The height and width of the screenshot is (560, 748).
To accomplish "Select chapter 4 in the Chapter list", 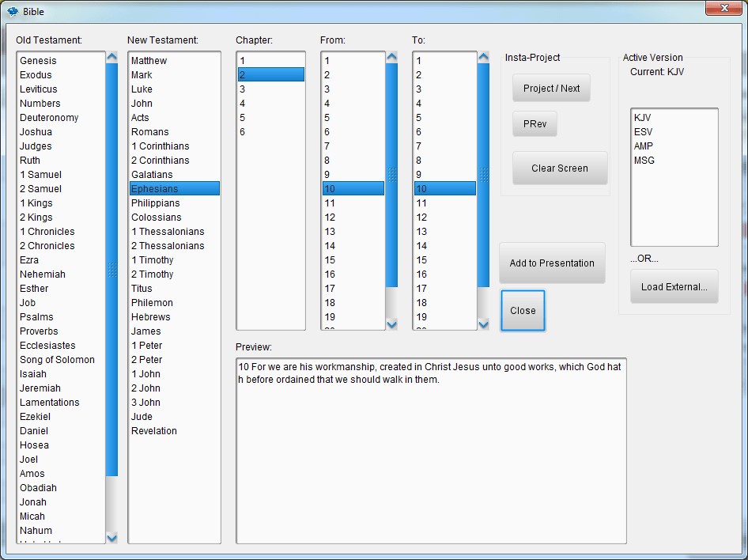I will [x=243, y=104].
